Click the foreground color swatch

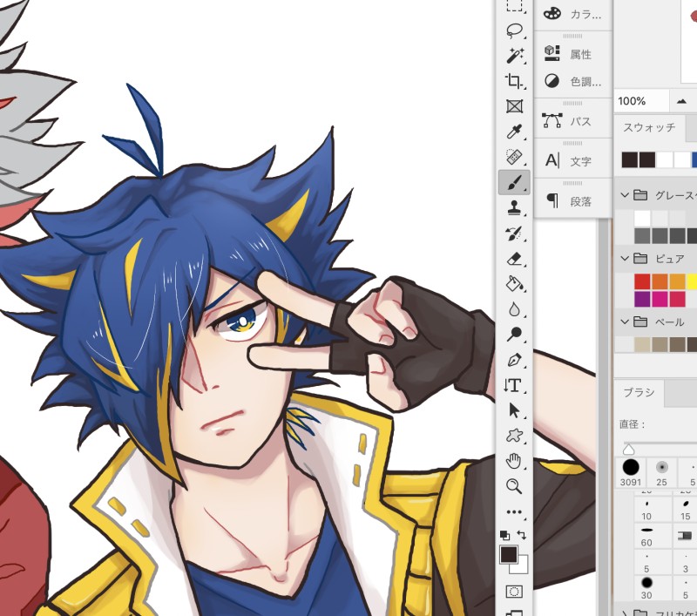coord(509,555)
